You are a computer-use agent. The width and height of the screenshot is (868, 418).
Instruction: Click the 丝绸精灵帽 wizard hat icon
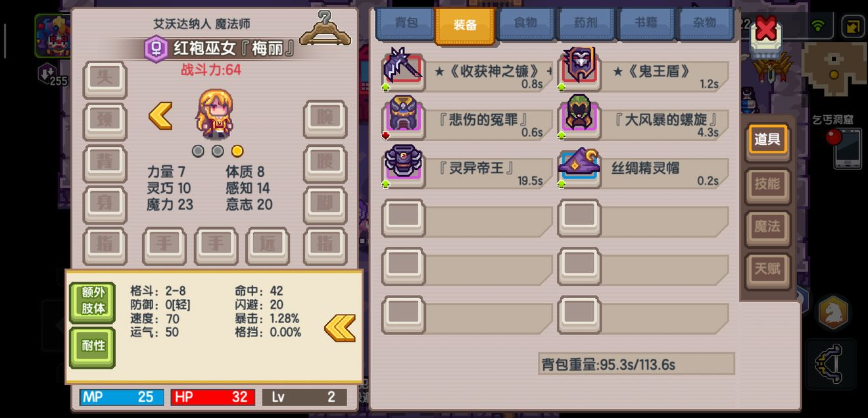coord(579,165)
